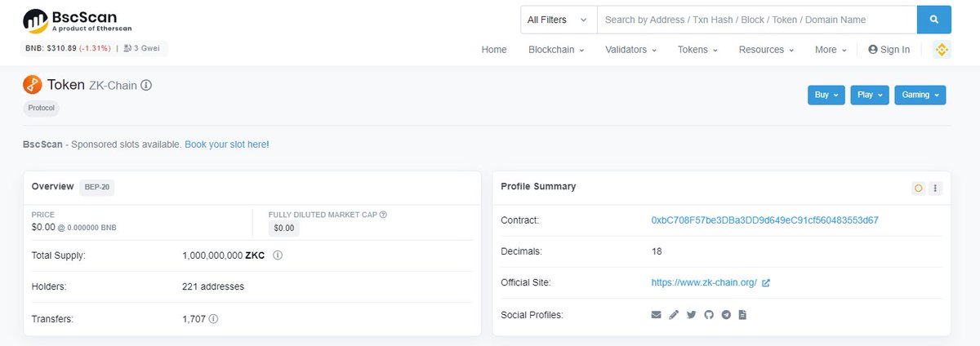Image resolution: width=980 pixels, height=346 pixels.
Task: Click the Overview heading
Action: tap(52, 186)
